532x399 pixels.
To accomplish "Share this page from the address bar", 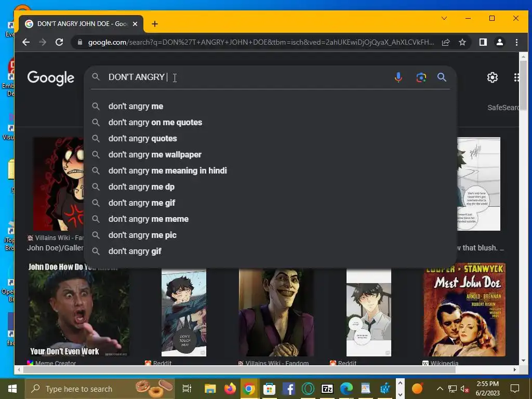I will pyautogui.click(x=445, y=42).
